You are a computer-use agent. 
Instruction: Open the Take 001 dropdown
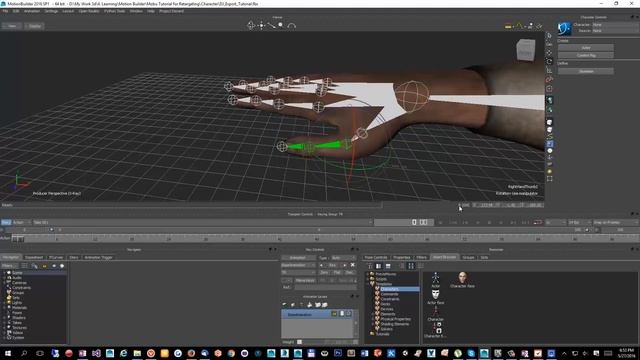pos(202,222)
